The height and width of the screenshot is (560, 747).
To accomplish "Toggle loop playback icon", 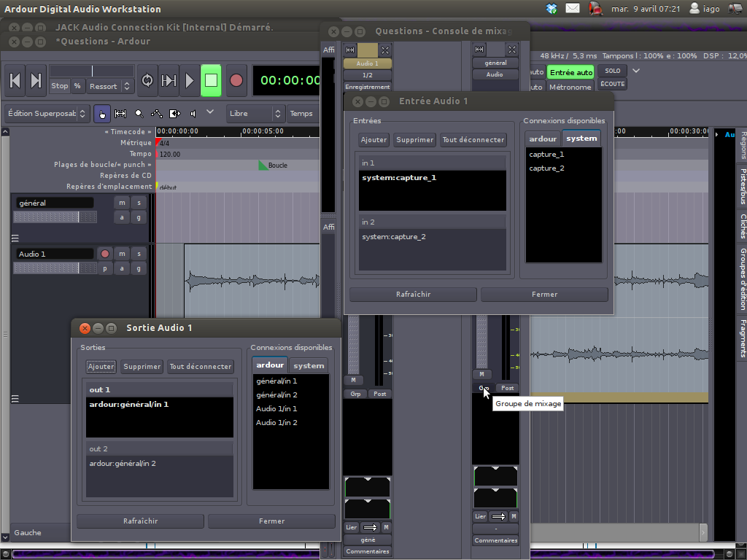I will point(147,80).
